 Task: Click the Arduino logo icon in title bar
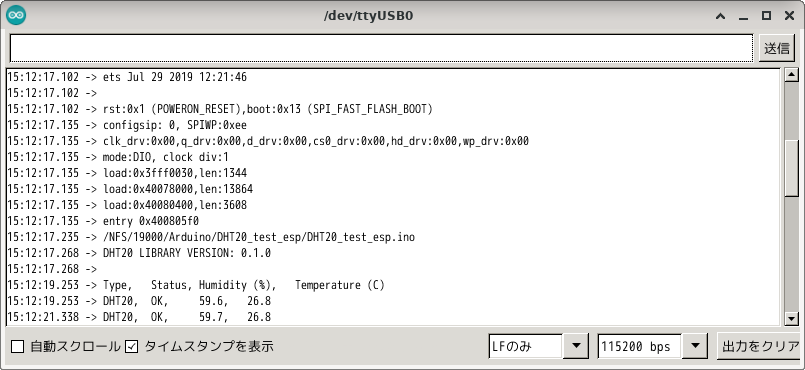pos(16,15)
